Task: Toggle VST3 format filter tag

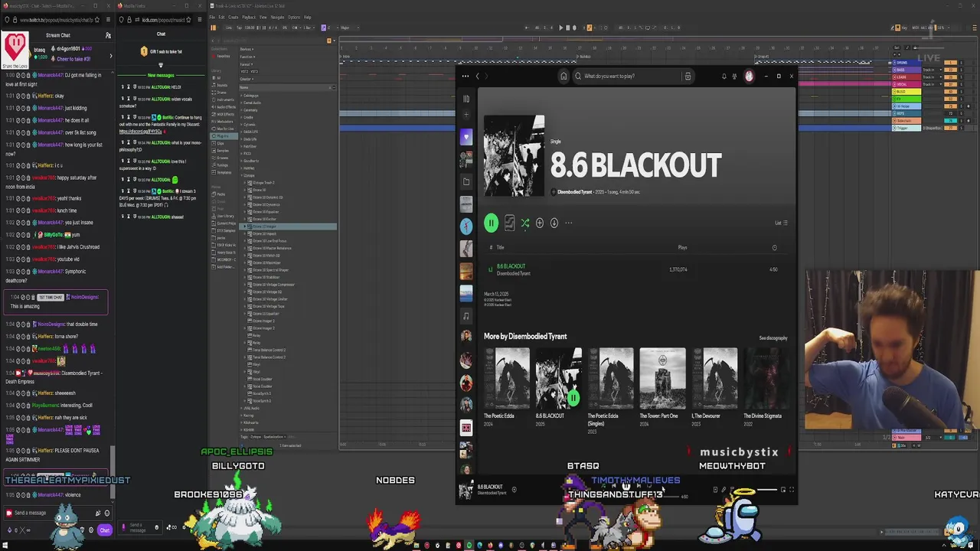Action: (254, 71)
